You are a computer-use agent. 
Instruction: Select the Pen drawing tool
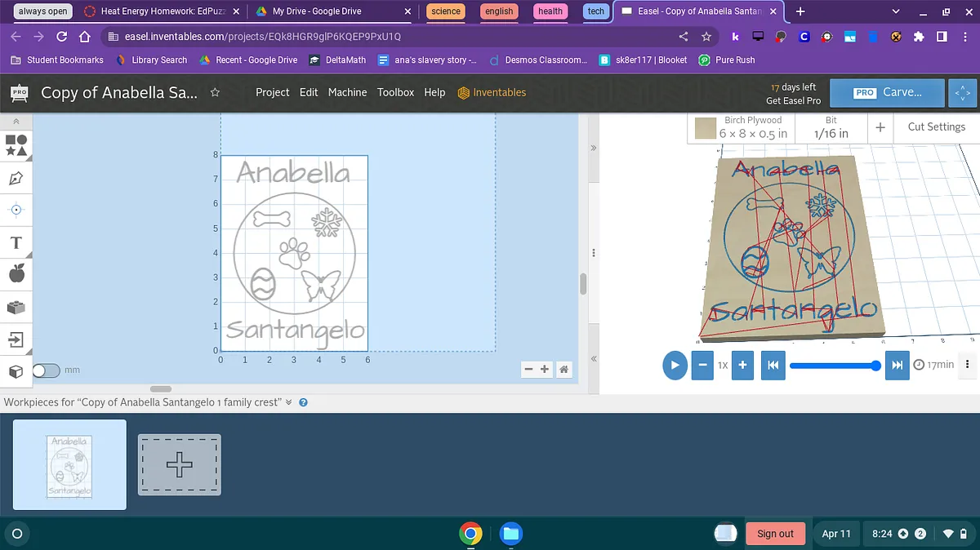pyautogui.click(x=16, y=178)
